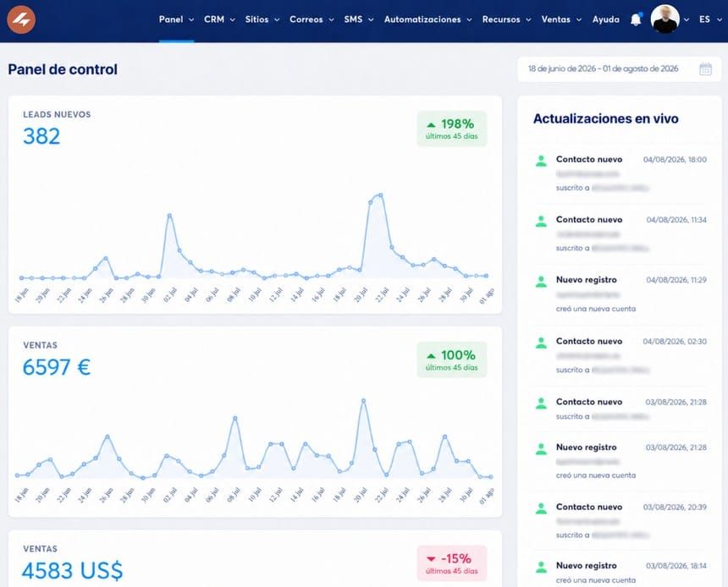Click the Contacto nuevo entry at 04/08/2026, 11:34
Screen dimensions: 728x587
pos(620,234)
